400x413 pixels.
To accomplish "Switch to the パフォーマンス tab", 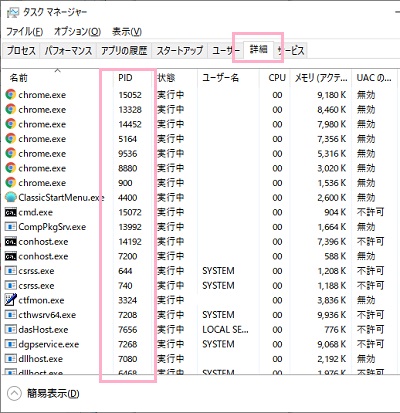I will click(x=68, y=51).
